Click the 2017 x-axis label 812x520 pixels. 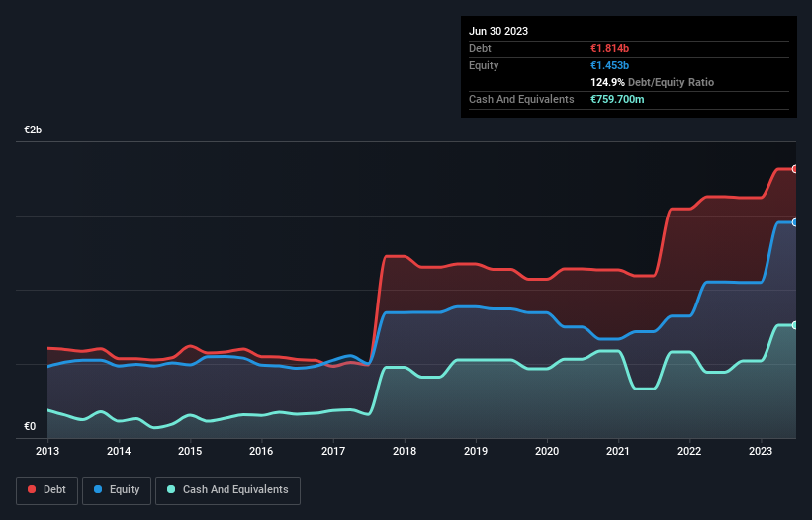(333, 451)
